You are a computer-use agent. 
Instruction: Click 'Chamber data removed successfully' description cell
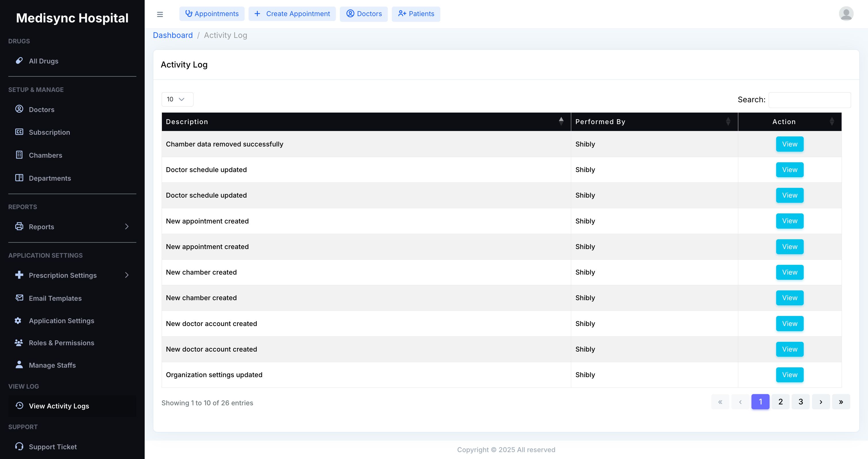[x=366, y=144]
